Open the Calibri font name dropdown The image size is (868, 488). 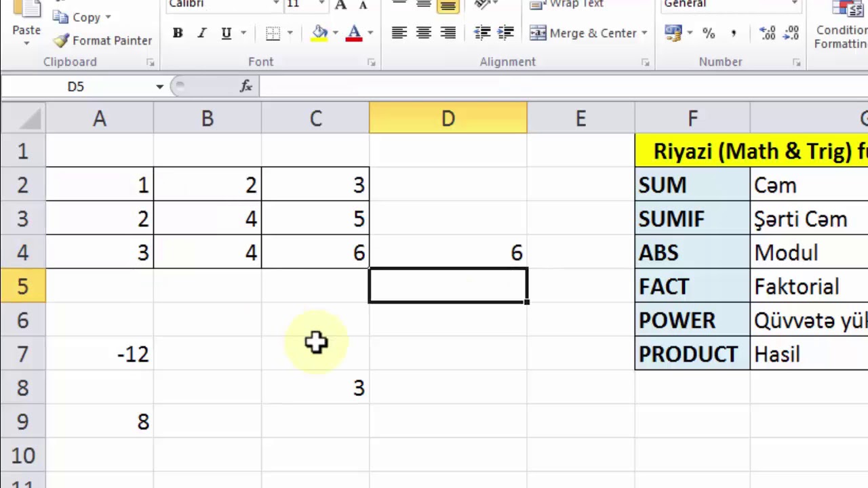point(276,4)
